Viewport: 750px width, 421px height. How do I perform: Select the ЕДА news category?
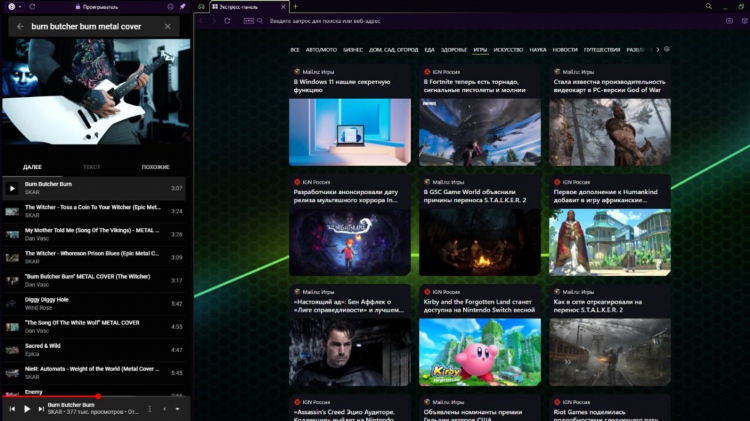coord(430,50)
